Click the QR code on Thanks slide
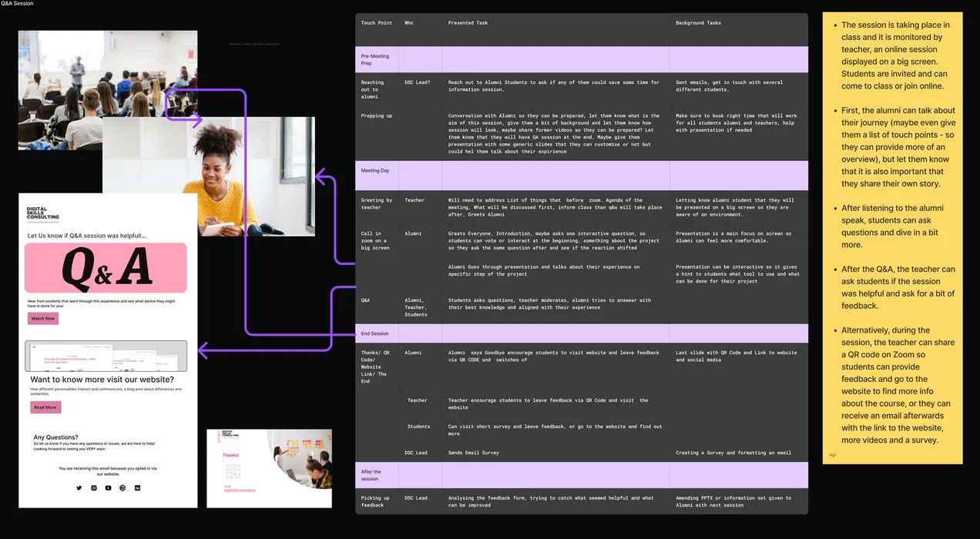Viewport: 980px width, 539px height. [232, 471]
